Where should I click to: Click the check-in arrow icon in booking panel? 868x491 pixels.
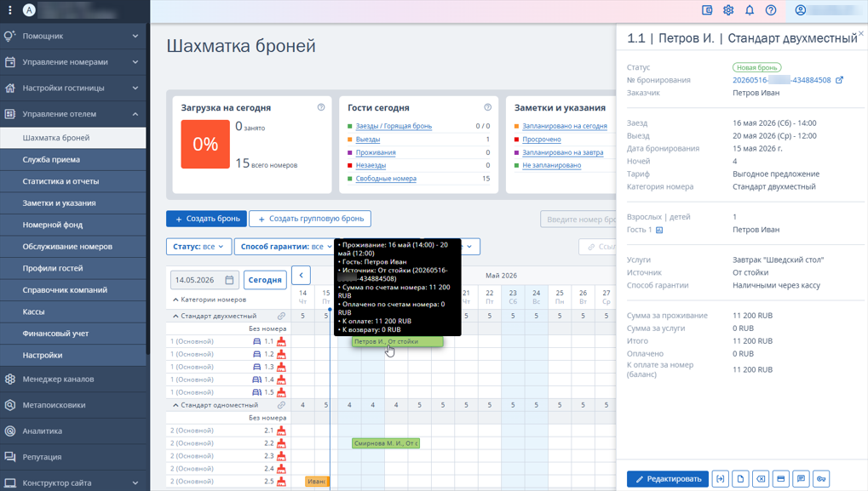(x=720, y=479)
